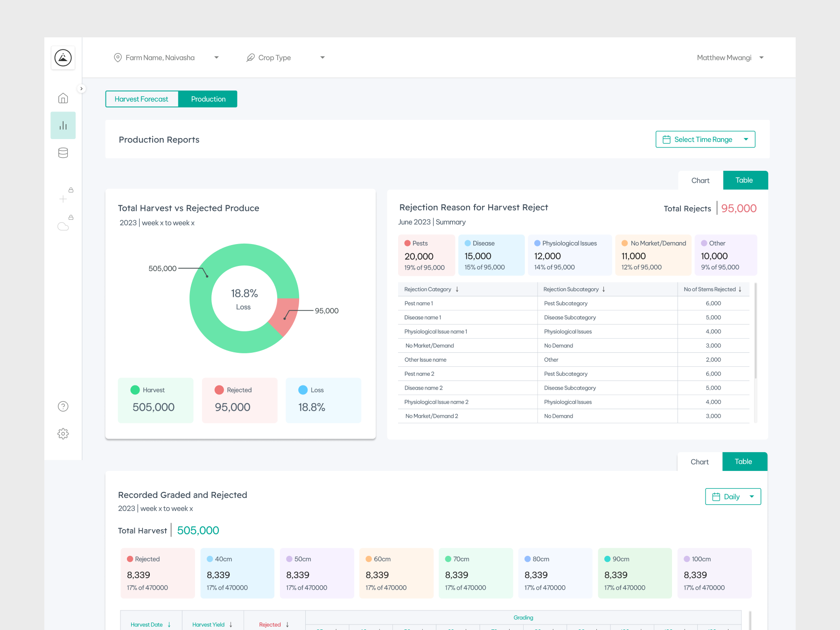Switch rejection reasons view to Chart
Viewport: 840px width, 630px height.
pyautogui.click(x=700, y=181)
